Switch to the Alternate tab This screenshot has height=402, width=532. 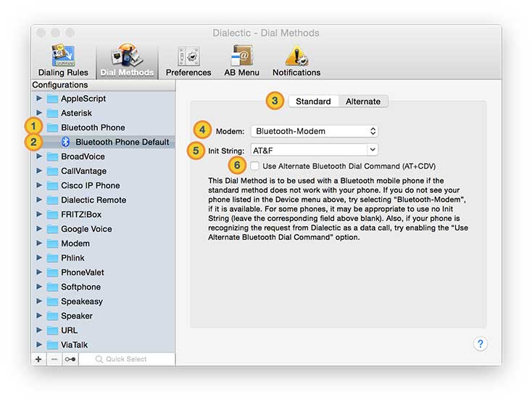point(363,101)
